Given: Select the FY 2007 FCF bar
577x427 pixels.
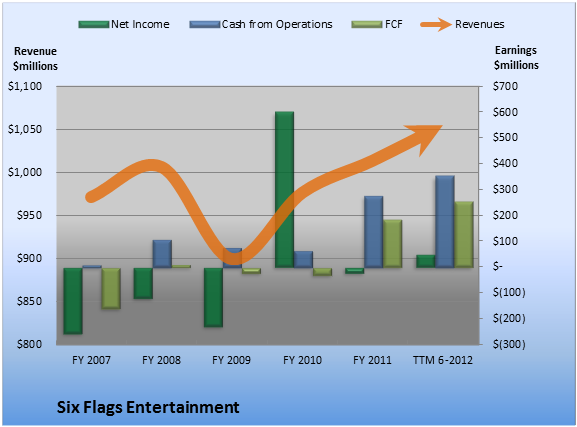Looking at the screenshot, I should (x=111, y=288).
